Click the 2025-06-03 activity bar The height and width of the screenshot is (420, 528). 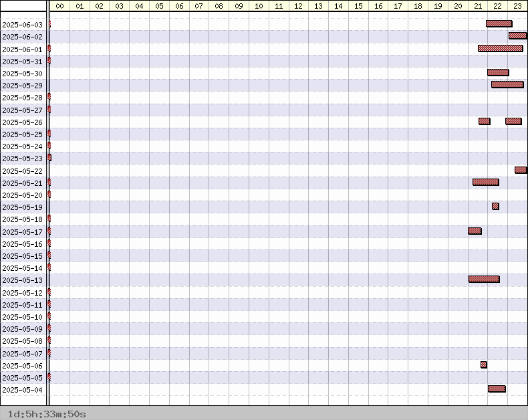(499, 23)
